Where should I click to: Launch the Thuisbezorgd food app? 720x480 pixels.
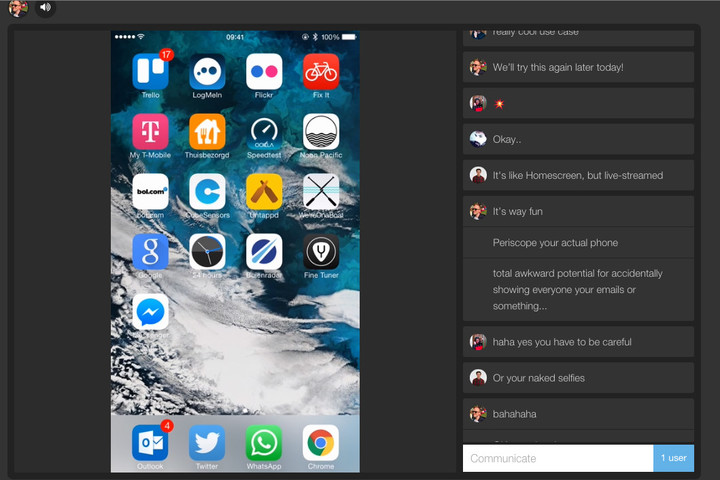pyautogui.click(x=207, y=132)
